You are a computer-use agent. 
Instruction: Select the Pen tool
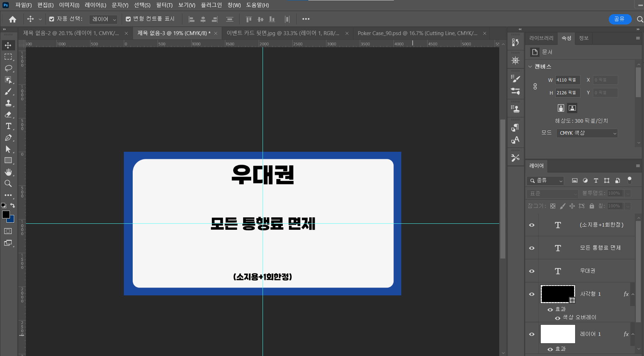(x=8, y=138)
